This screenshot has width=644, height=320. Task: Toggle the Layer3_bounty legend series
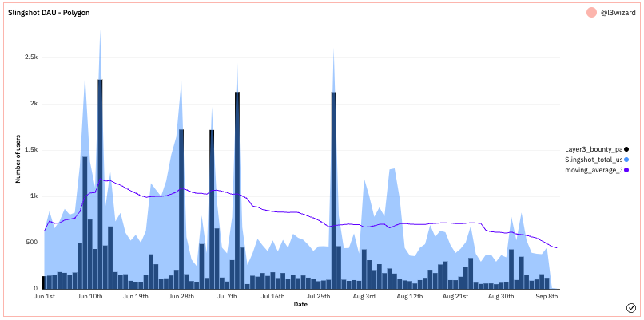[x=597, y=149]
